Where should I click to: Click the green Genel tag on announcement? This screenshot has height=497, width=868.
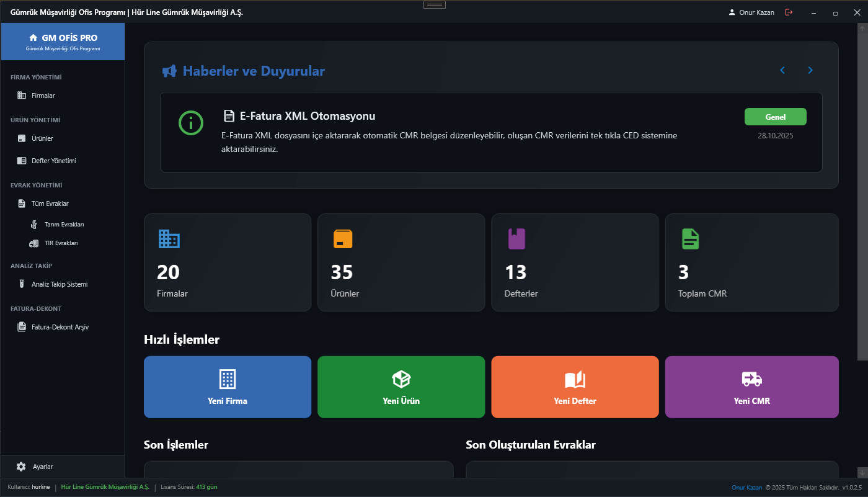click(775, 117)
